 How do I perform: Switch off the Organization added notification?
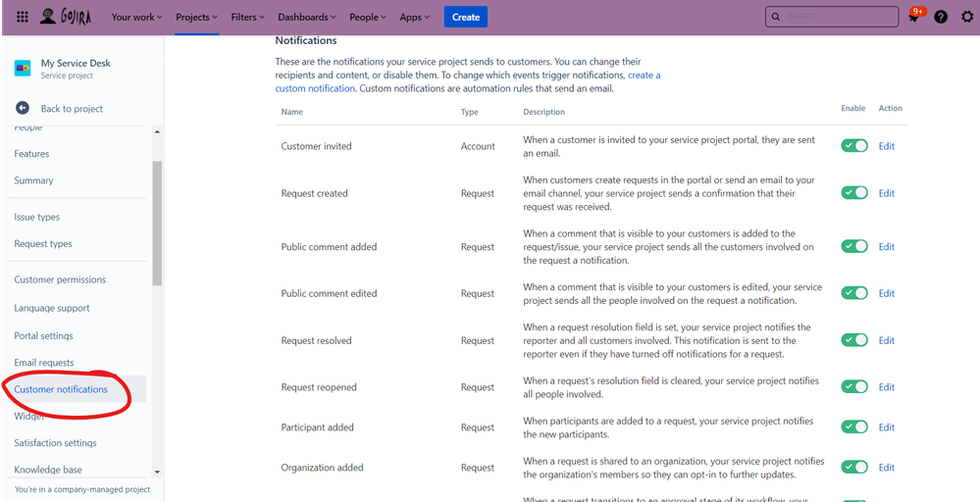854,467
